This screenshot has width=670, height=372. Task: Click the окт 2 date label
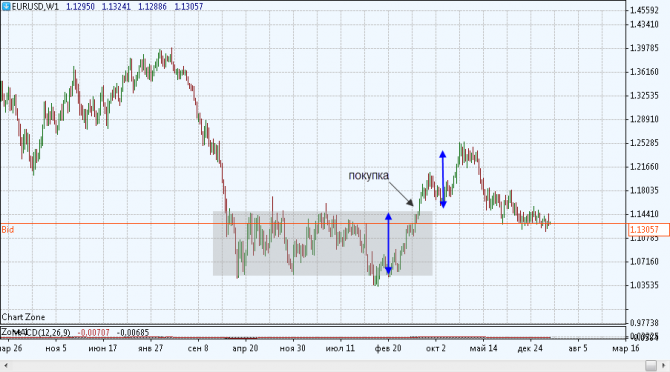(435, 349)
